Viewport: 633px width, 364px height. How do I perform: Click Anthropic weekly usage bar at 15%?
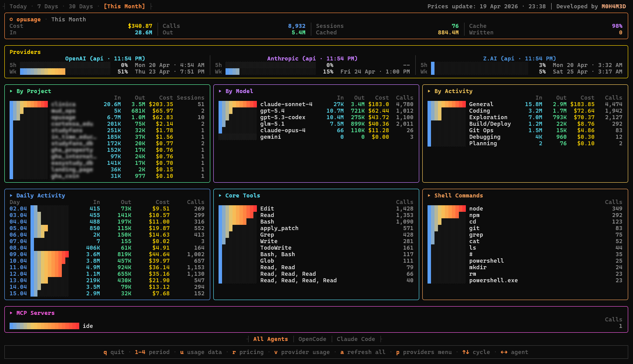coord(270,72)
